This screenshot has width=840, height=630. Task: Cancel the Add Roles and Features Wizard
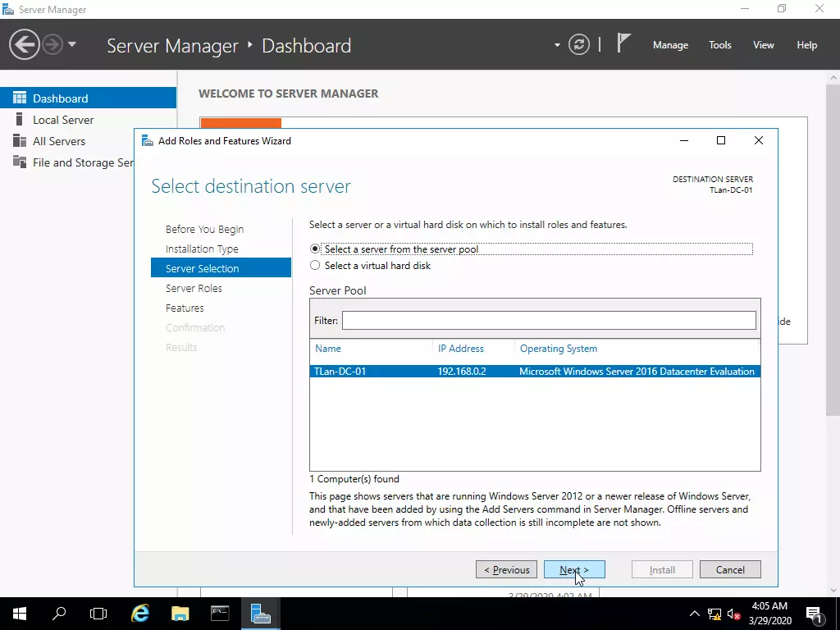730,569
